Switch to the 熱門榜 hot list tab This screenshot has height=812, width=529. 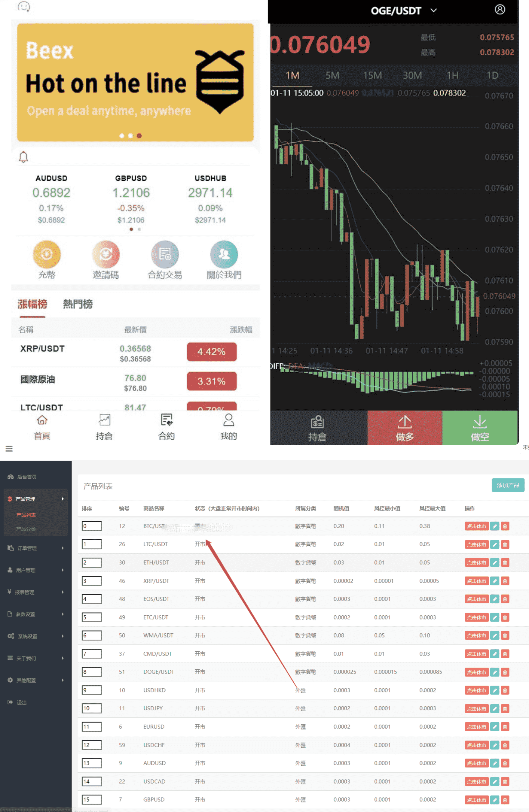point(78,304)
